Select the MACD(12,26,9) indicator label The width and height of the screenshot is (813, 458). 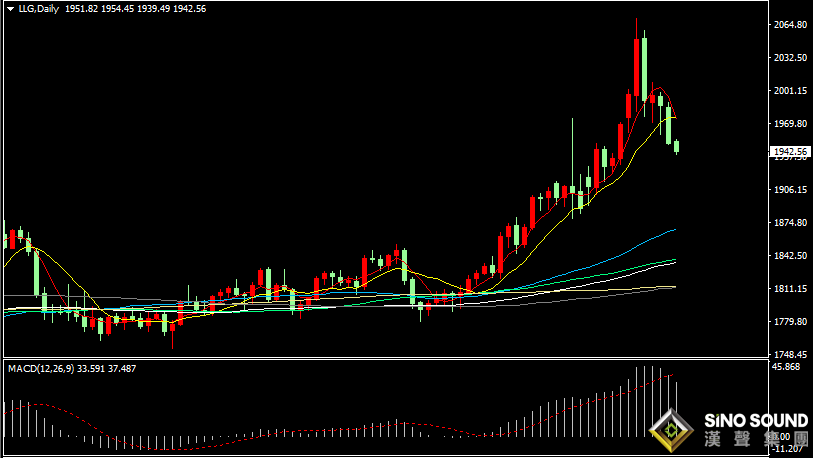41,369
